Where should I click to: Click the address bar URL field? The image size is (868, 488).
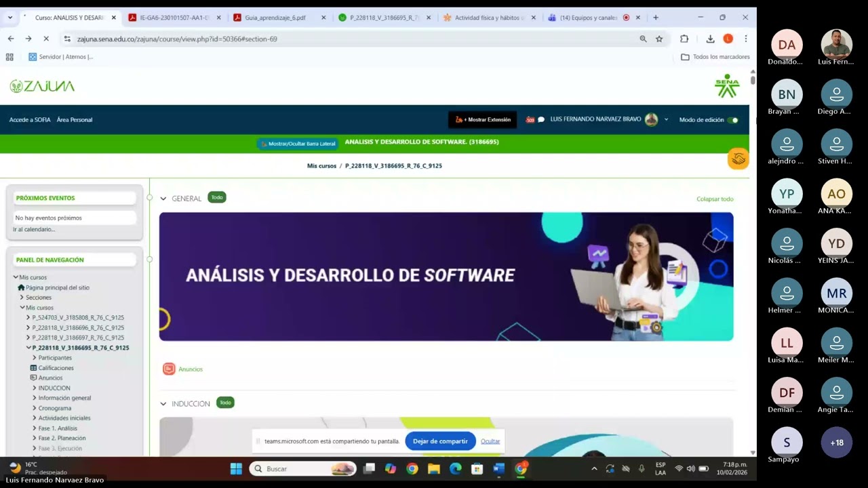(x=353, y=39)
